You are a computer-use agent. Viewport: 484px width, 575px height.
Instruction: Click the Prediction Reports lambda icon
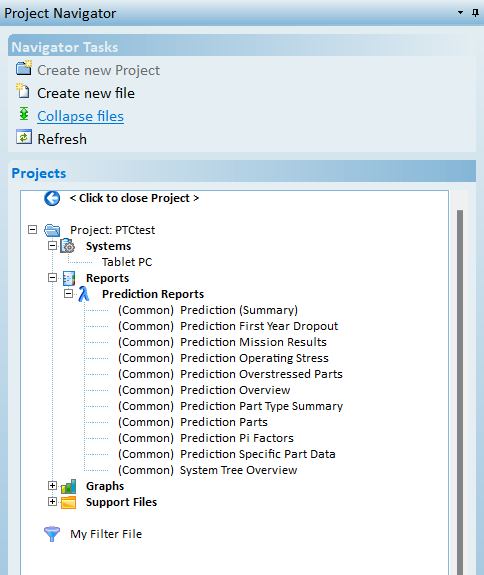(x=84, y=294)
